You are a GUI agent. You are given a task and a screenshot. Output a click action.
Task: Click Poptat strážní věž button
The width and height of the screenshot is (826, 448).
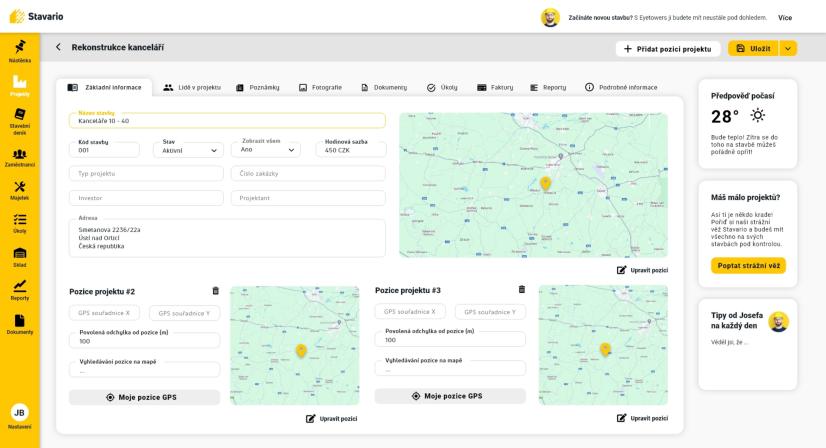(x=748, y=266)
